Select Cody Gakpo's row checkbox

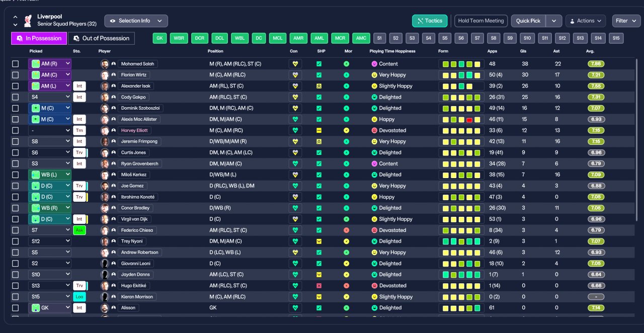coord(16,97)
